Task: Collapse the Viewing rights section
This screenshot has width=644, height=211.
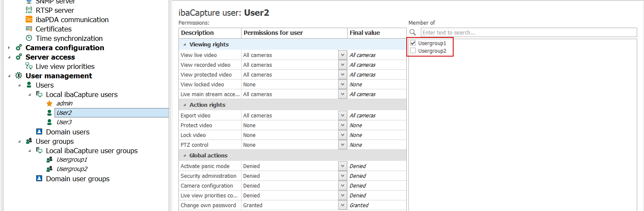Action: [184, 44]
